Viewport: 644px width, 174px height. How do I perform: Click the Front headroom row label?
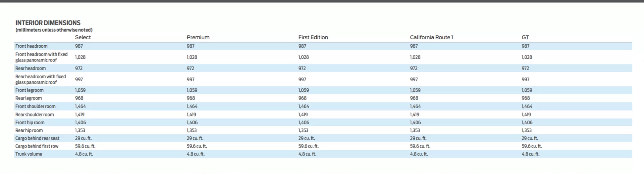(31, 46)
